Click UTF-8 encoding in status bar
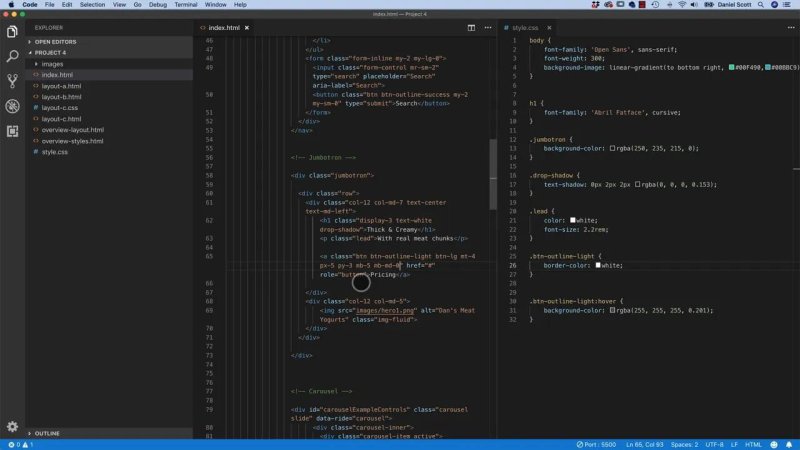 (x=714, y=445)
